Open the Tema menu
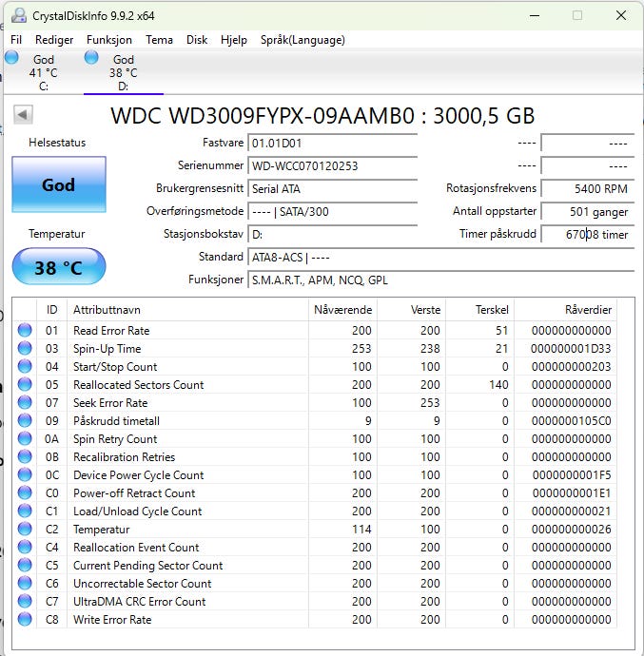644x656 pixels. [159, 40]
